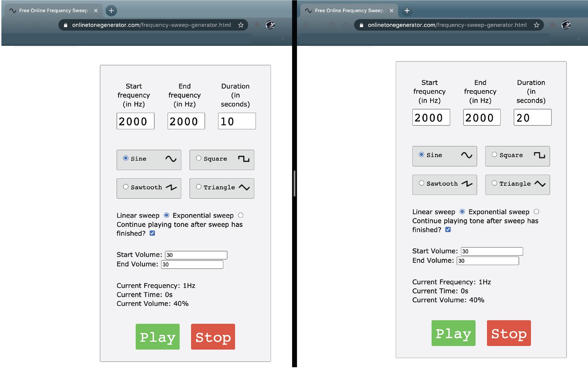The image size is (588, 371).
Task: Click green Play button in left panel
Action: tap(157, 337)
